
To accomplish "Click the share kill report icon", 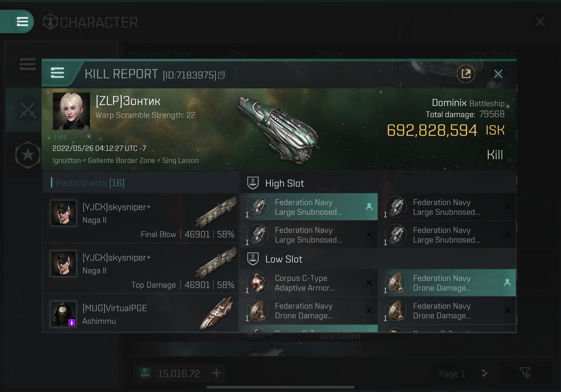I will (466, 74).
